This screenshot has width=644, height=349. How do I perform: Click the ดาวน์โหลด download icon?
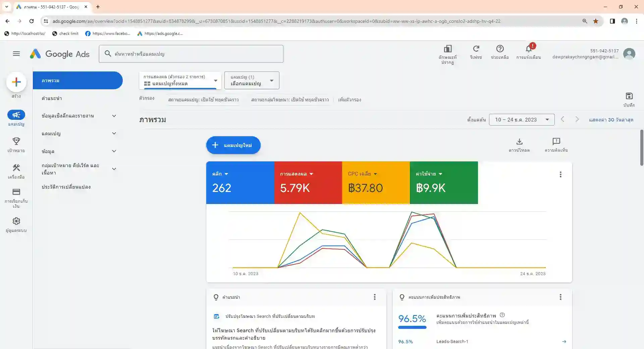(x=520, y=142)
